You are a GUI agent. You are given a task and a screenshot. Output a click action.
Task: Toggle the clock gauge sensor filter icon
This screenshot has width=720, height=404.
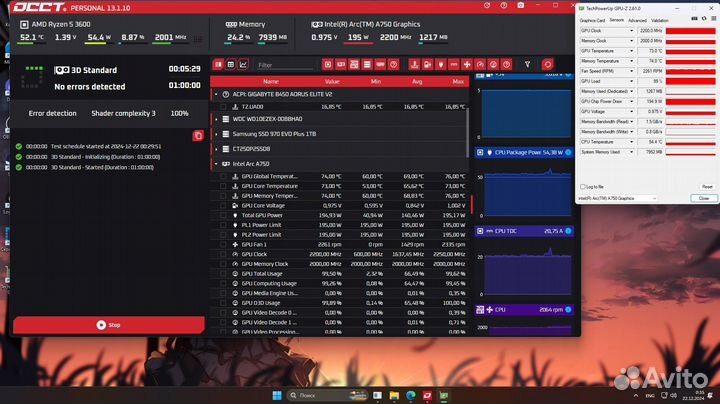coord(480,65)
